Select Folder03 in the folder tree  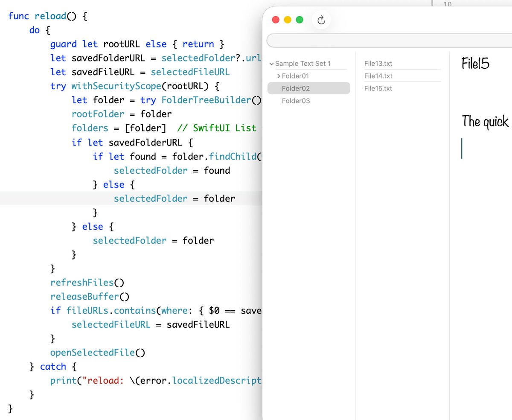(296, 101)
